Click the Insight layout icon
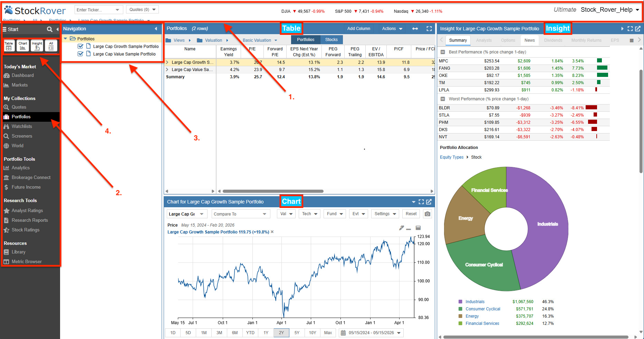Image resolution: width=644 pixels, height=339 pixels. 37,46
